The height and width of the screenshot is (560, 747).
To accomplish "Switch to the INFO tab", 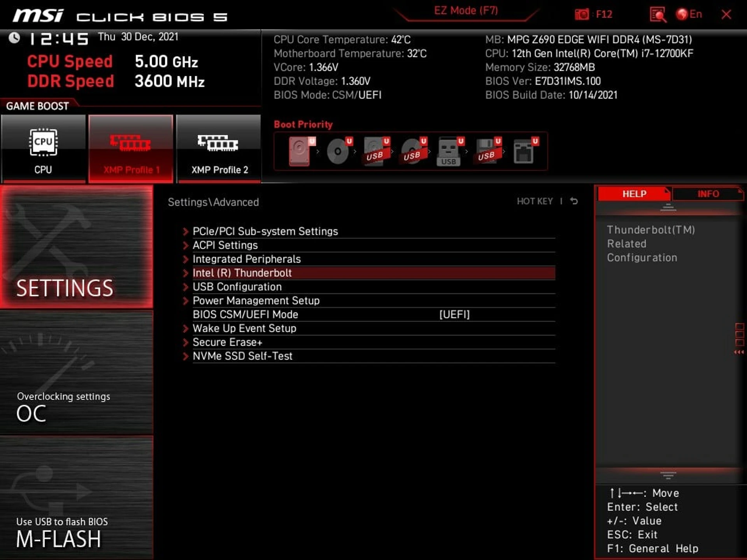I will [x=708, y=194].
